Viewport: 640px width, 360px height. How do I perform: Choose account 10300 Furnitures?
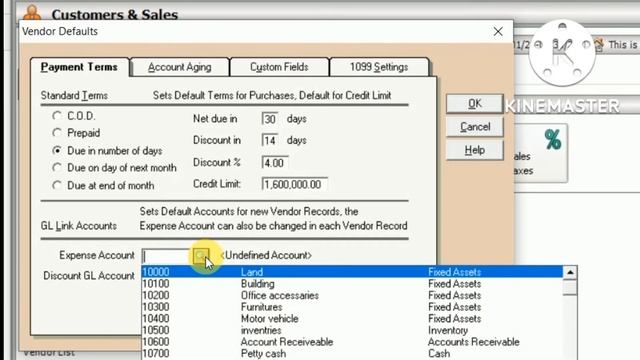pyautogui.click(x=352, y=307)
